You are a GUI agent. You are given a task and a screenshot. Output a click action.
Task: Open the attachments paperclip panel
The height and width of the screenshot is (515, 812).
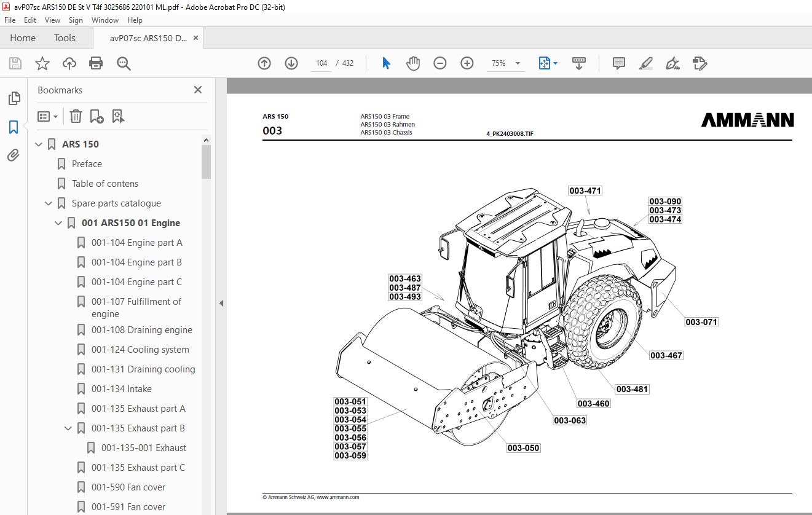[14, 155]
